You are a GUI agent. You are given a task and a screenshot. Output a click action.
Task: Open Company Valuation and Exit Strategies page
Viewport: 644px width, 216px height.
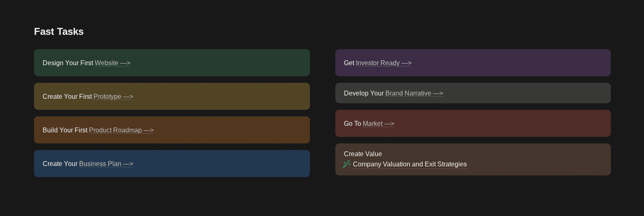pos(410,164)
